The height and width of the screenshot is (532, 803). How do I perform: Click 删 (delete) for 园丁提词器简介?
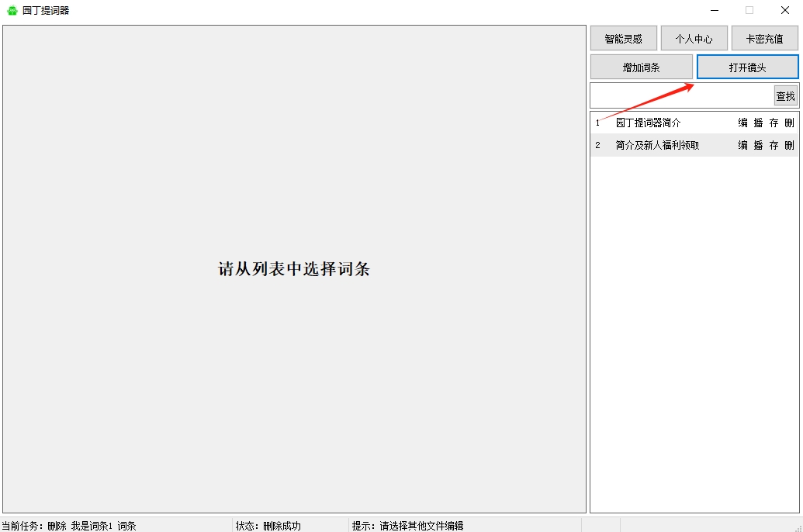pos(789,123)
